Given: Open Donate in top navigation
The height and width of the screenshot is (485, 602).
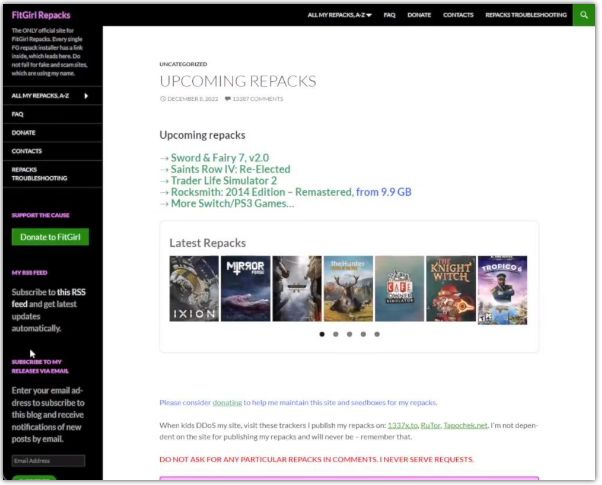Looking at the screenshot, I should pos(419,15).
